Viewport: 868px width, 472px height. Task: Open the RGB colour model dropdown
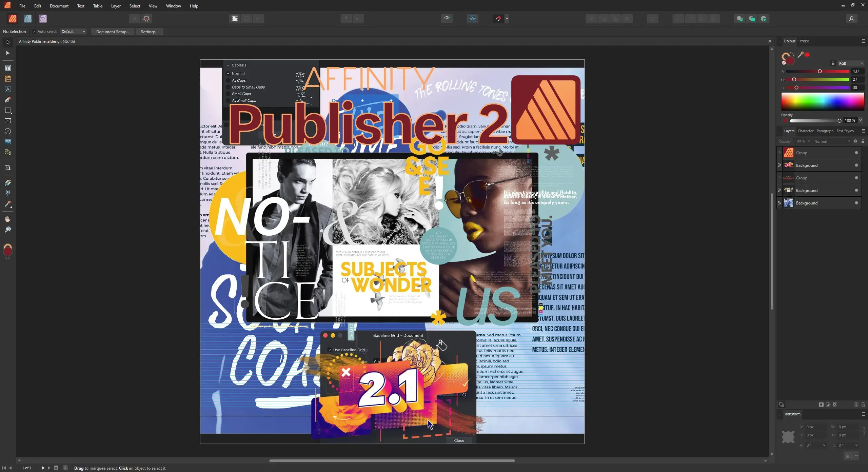(x=850, y=63)
